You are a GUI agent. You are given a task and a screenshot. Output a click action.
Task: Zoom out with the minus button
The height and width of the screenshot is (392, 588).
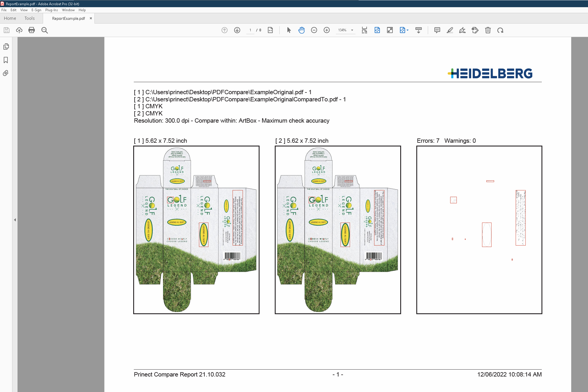pyautogui.click(x=314, y=30)
